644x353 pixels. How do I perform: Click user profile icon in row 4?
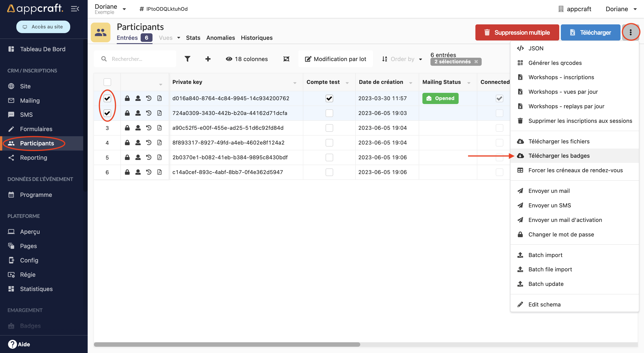pyautogui.click(x=138, y=142)
